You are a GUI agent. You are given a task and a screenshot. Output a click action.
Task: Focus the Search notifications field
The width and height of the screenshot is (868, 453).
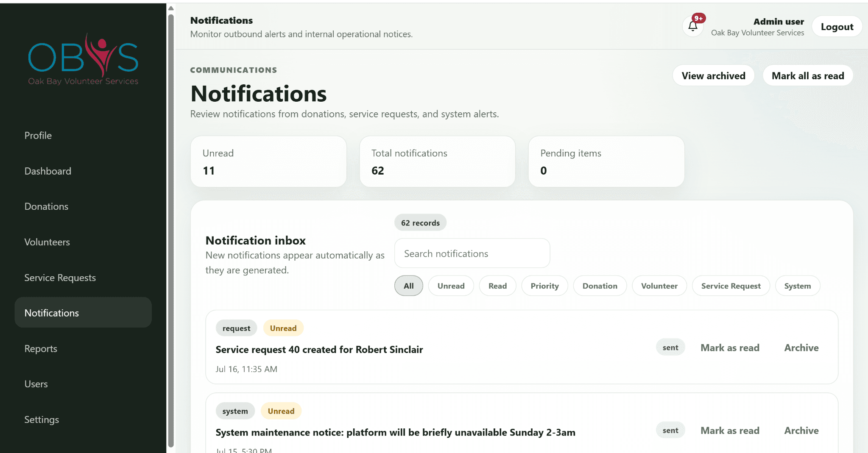click(472, 253)
